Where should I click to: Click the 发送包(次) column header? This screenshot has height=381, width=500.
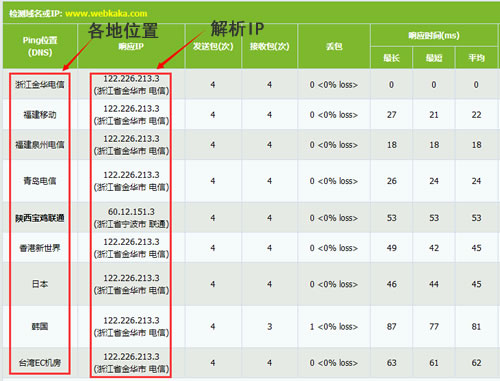click(x=213, y=46)
